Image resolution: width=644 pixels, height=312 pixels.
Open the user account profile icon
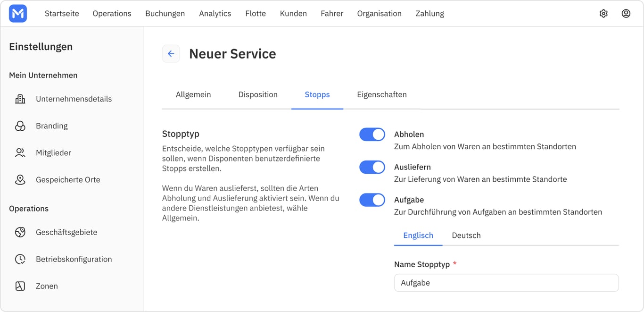pyautogui.click(x=626, y=14)
